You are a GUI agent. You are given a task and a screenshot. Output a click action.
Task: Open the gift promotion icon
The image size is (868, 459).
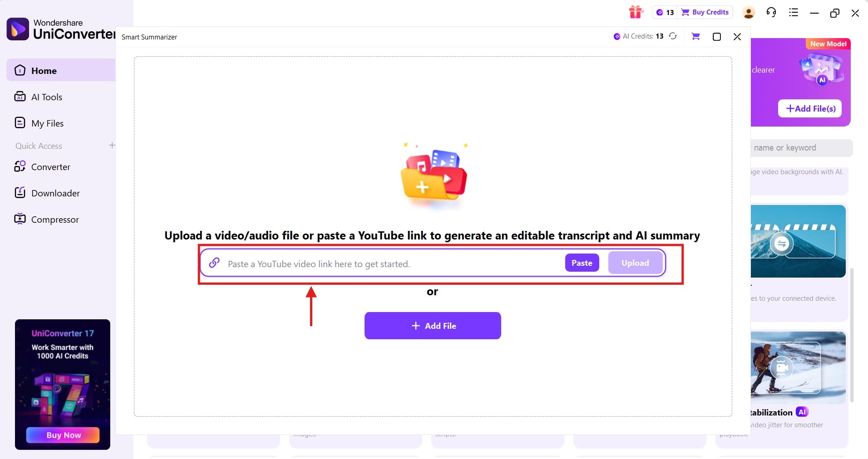636,12
